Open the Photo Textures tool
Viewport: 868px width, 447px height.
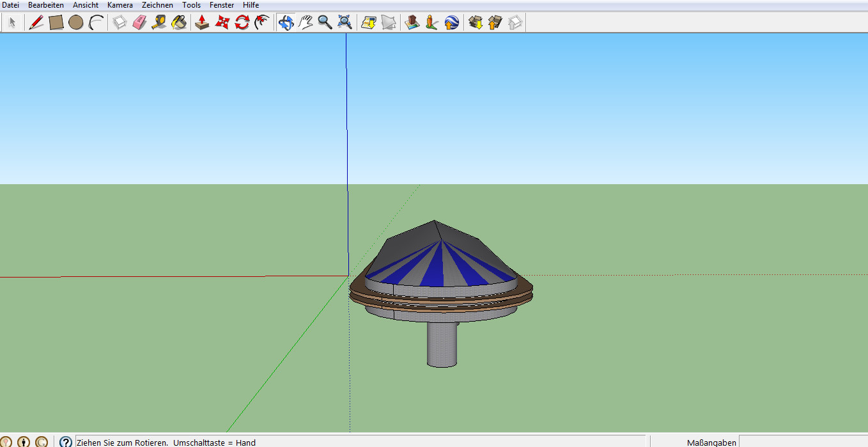pyautogui.click(x=432, y=23)
